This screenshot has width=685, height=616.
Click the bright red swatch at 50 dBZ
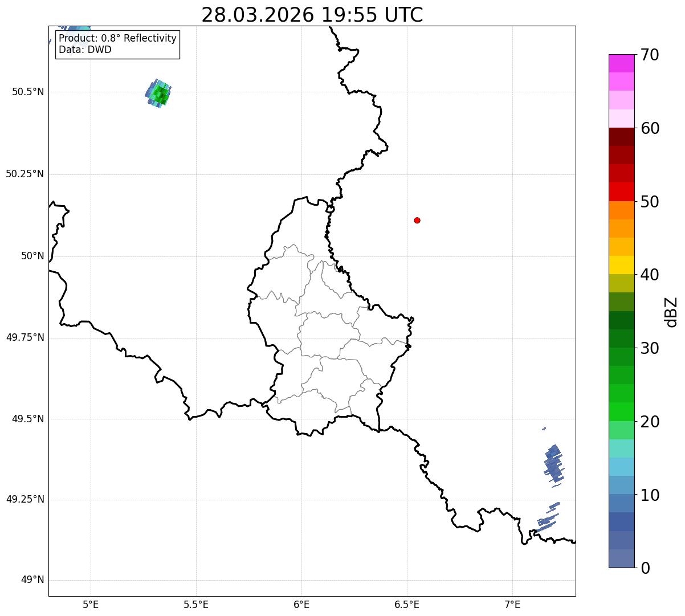621,191
